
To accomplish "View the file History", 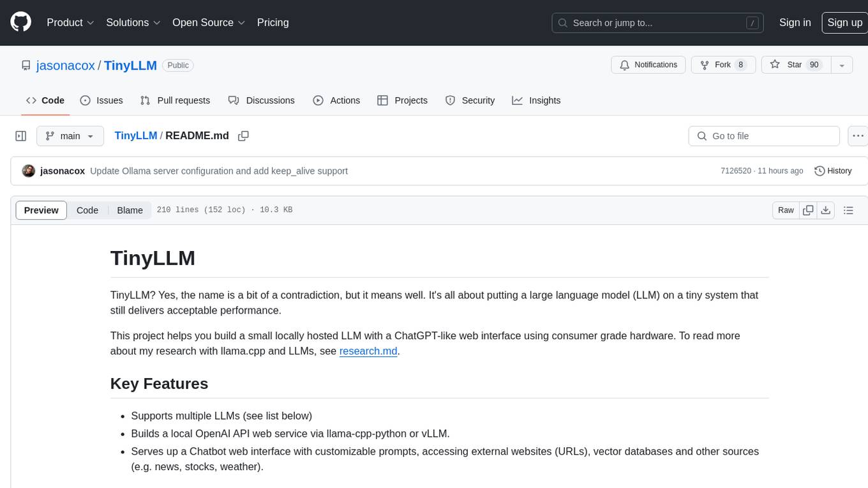I will pyautogui.click(x=833, y=171).
